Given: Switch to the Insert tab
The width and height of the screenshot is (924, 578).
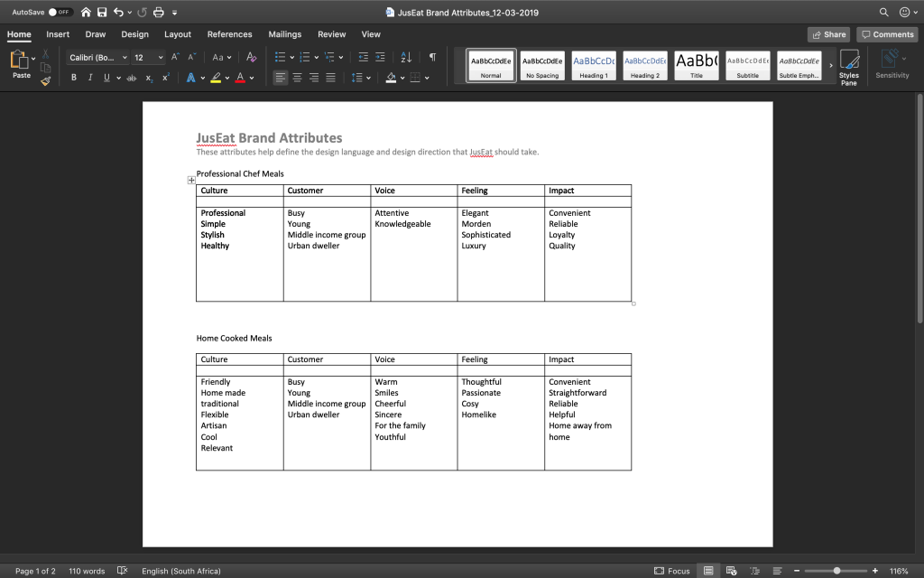Looking at the screenshot, I should click(58, 34).
